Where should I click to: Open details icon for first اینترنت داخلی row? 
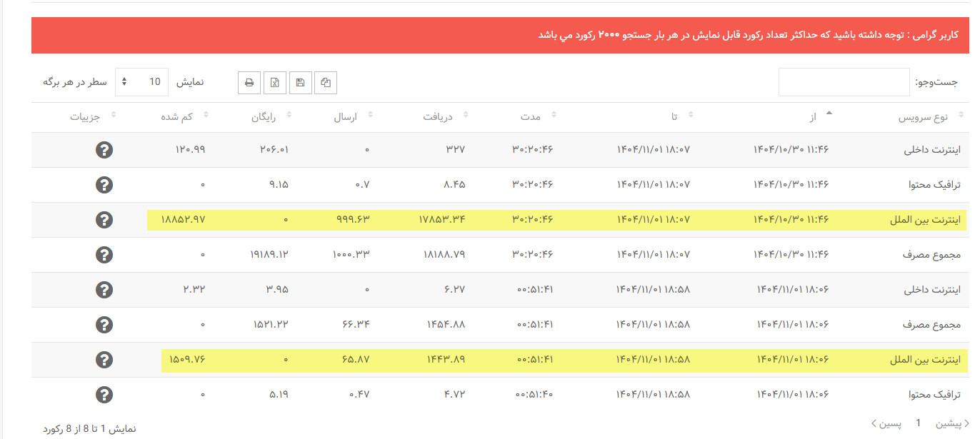coord(104,150)
